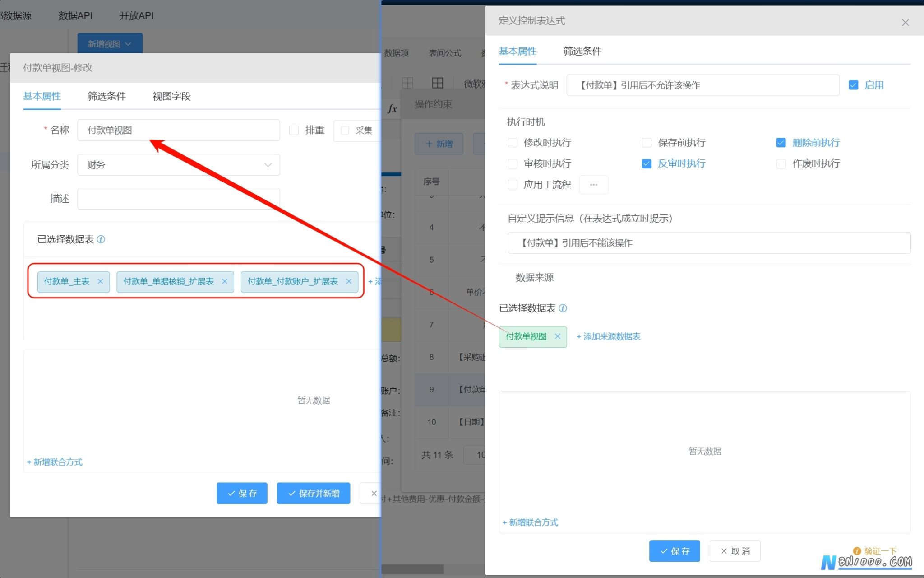Check 应用于流程 option
Viewport: 924px width, 578px height.
click(513, 184)
